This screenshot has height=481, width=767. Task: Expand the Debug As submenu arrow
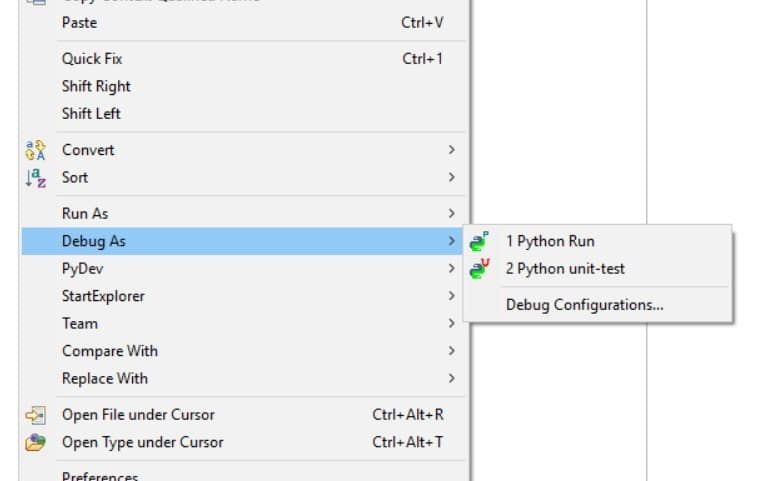451,241
